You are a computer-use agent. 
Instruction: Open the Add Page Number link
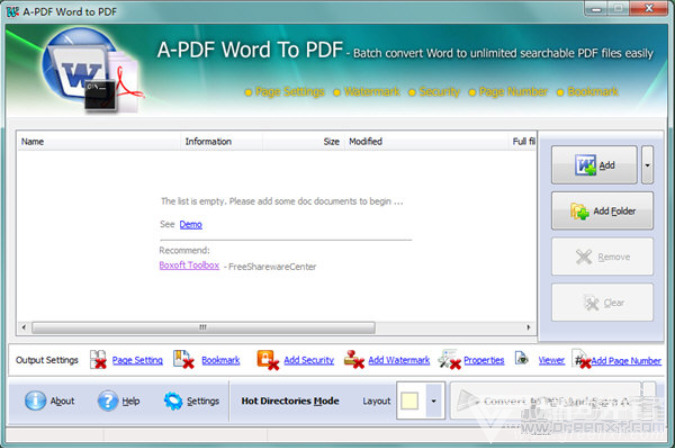(x=626, y=361)
